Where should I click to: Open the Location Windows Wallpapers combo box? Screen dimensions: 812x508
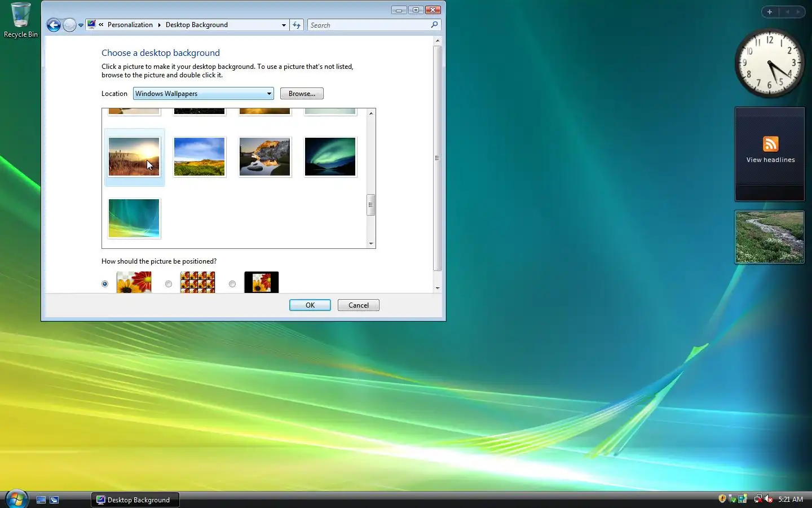click(203, 94)
